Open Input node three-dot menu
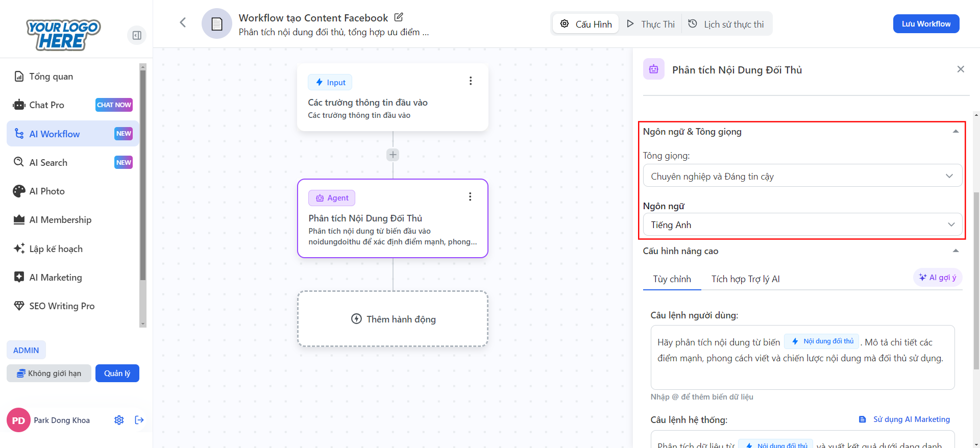This screenshot has height=448, width=980. click(x=470, y=81)
